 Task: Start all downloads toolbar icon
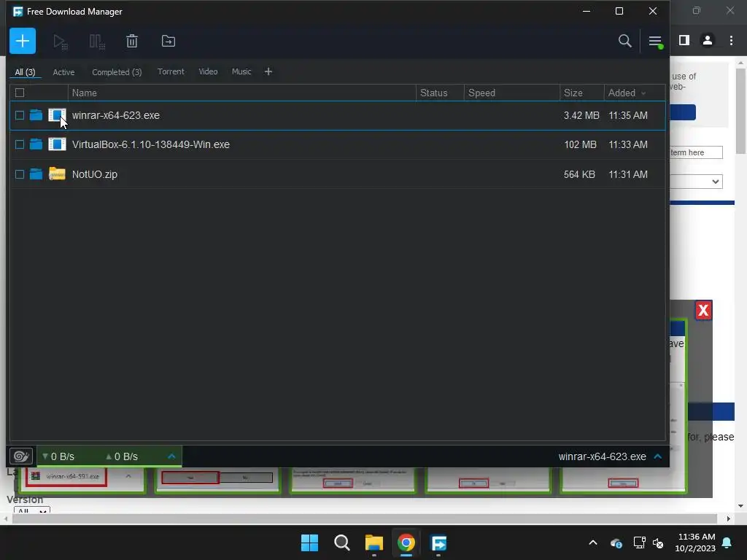pos(60,42)
